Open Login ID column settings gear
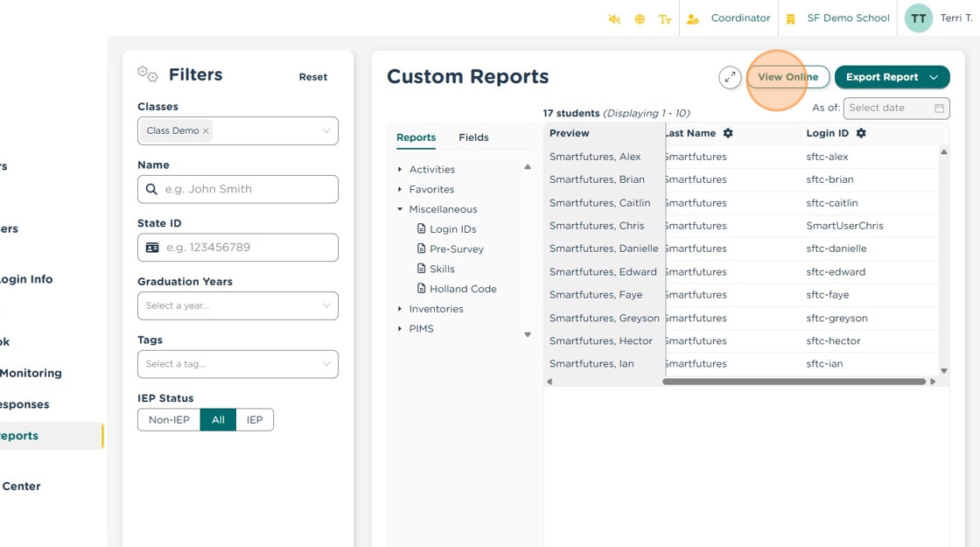Image resolution: width=980 pixels, height=547 pixels. click(x=861, y=133)
